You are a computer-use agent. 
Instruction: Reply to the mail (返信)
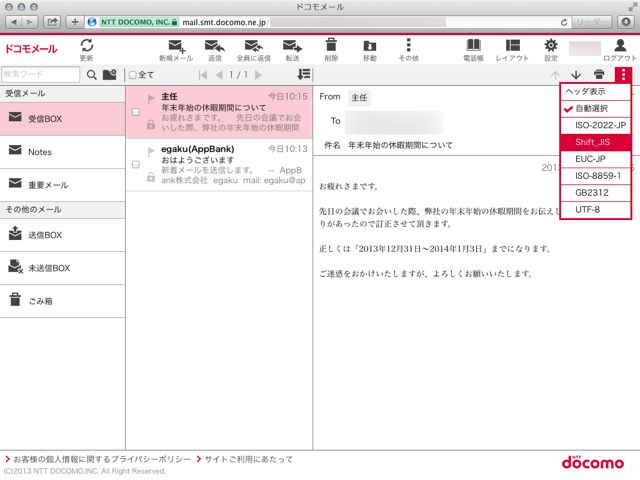coord(215,50)
